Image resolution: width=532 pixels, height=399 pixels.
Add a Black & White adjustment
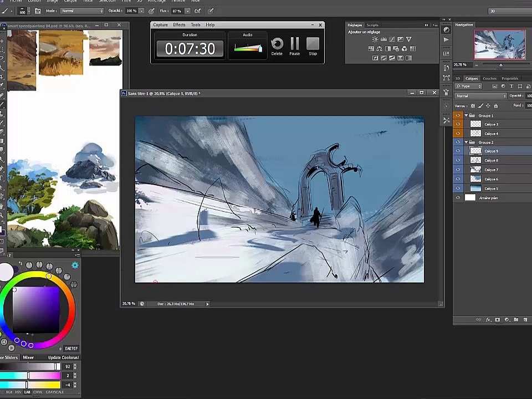click(x=388, y=49)
